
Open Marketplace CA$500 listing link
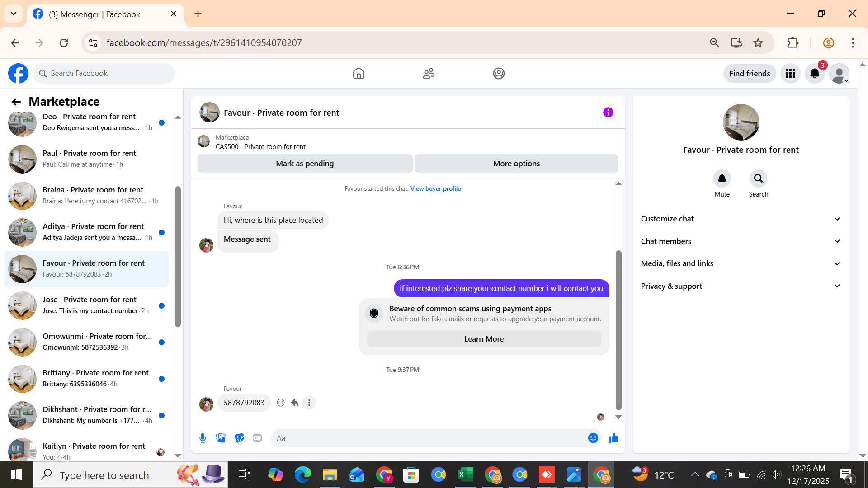coord(260,147)
